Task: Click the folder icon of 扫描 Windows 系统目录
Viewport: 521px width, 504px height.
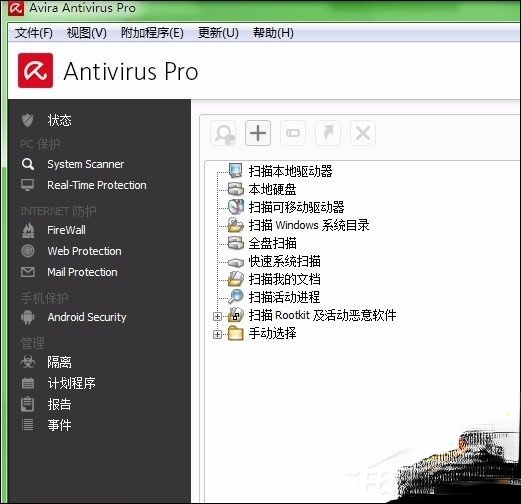Action: (236, 225)
